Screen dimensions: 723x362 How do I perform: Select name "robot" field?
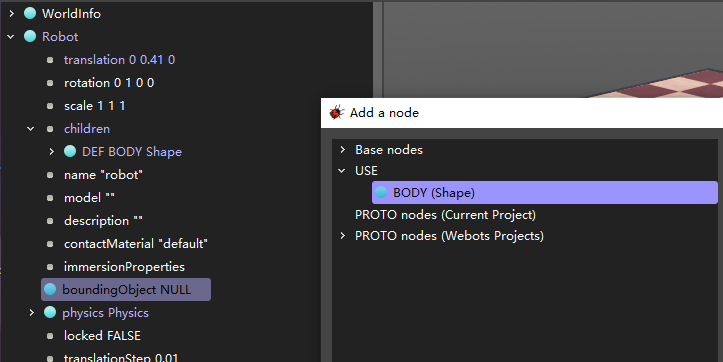(103, 175)
